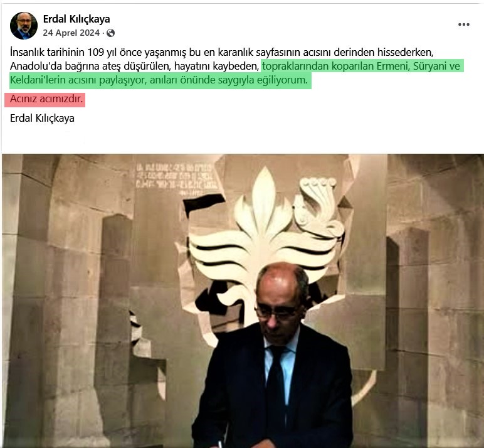Image resolution: width=484 pixels, height=448 pixels.
Task: Open the three-dots post options menu
Action: (x=464, y=24)
